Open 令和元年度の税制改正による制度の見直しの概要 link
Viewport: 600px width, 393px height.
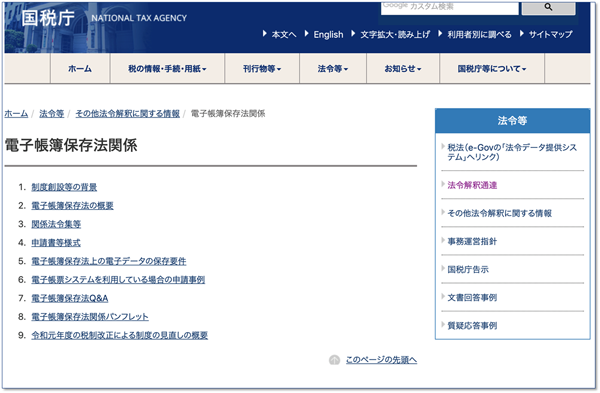tap(120, 335)
